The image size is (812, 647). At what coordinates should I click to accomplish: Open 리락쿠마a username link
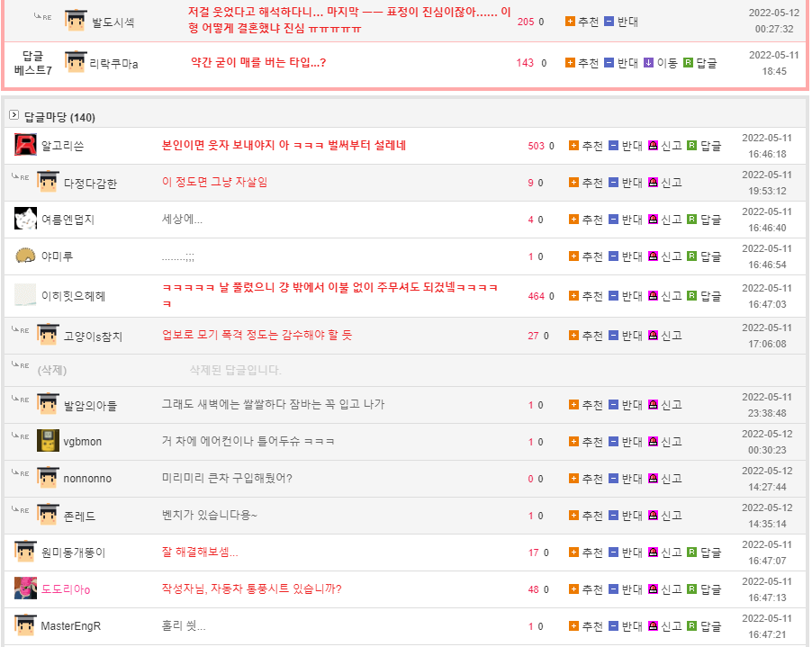pyautogui.click(x=114, y=64)
